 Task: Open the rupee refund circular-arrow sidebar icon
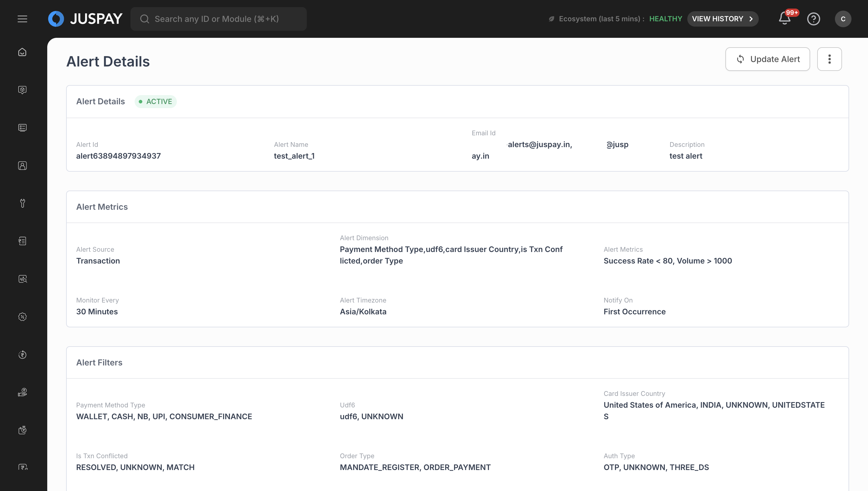pyautogui.click(x=22, y=355)
